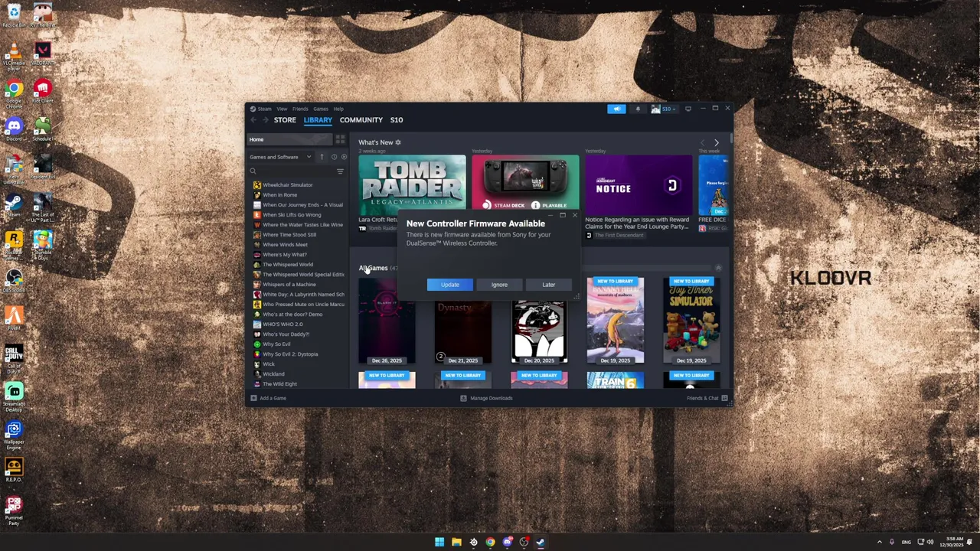980x551 pixels.
Task: Expand the Games and Software filter dropdown
Action: [280, 157]
